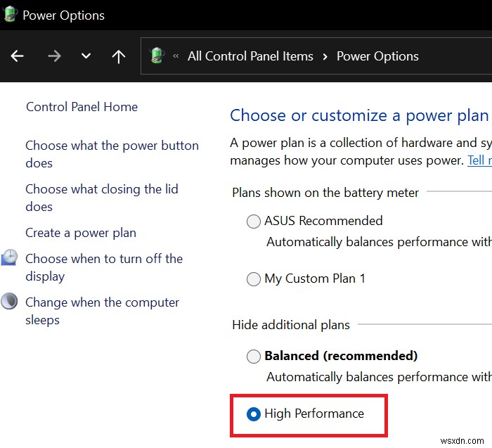Image resolution: width=492 pixels, height=448 pixels.
Task: Open the Control Panel Home link
Action: [x=82, y=107]
